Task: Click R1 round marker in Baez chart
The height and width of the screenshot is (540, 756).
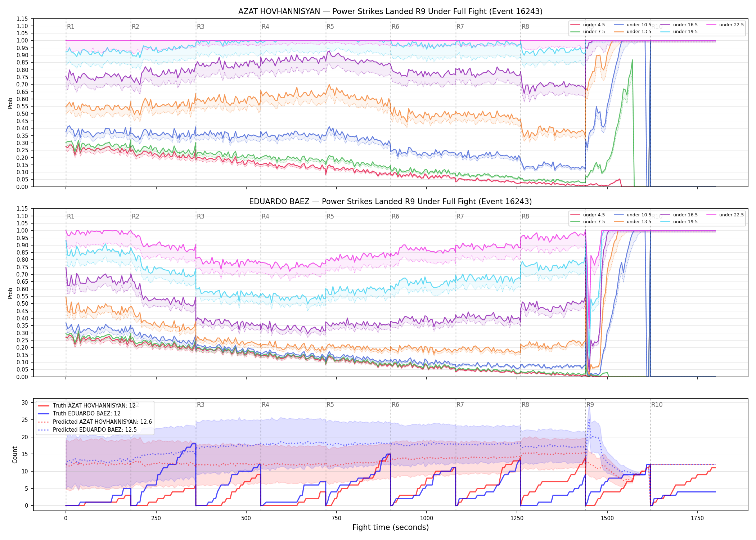Action: [71, 216]
